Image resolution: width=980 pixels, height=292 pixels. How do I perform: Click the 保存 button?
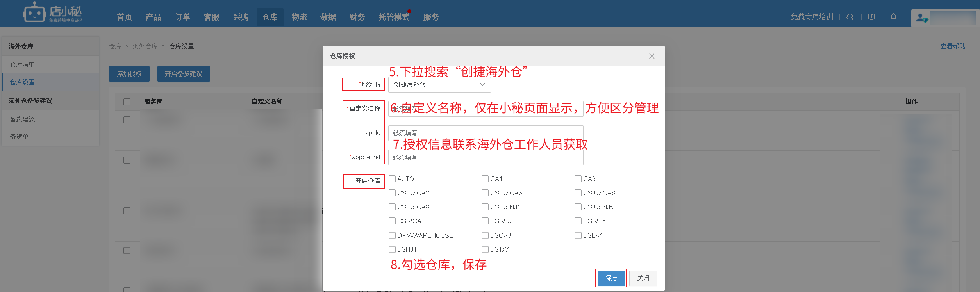click(611, 278)
